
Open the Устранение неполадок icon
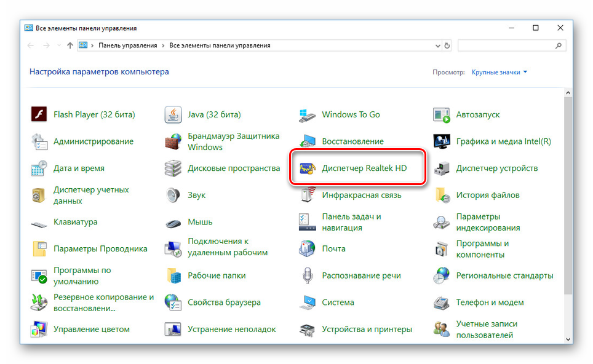[173, 330]
